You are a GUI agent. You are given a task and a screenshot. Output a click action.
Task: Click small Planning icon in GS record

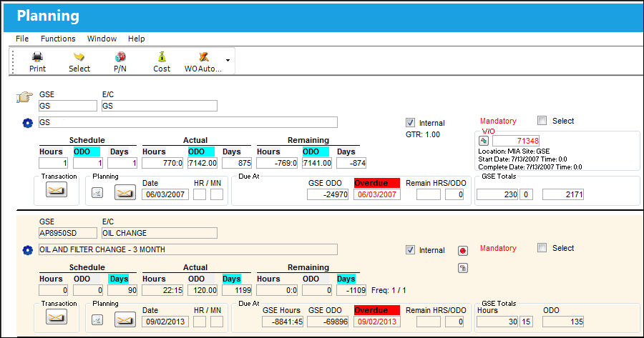click(x=97, y=193)
